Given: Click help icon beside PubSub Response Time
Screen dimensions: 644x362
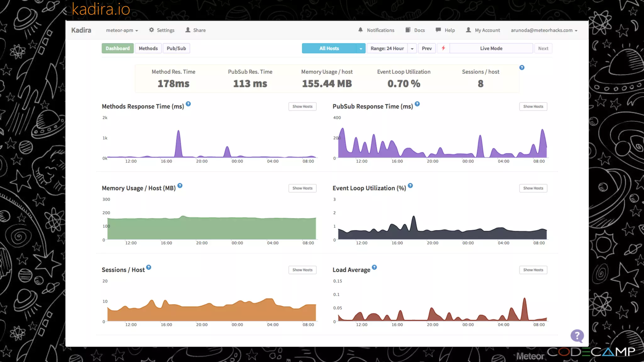Looking at the screenshot, I should [417, 104].
